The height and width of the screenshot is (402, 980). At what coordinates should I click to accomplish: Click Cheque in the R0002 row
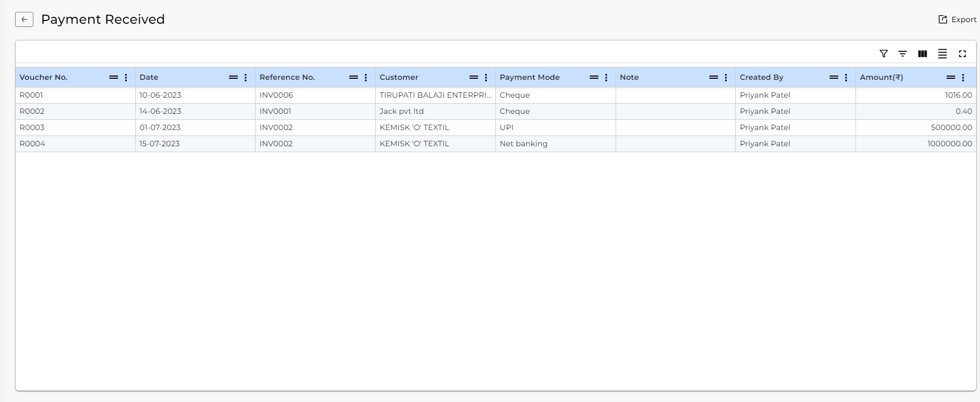[x=515, y=111]
